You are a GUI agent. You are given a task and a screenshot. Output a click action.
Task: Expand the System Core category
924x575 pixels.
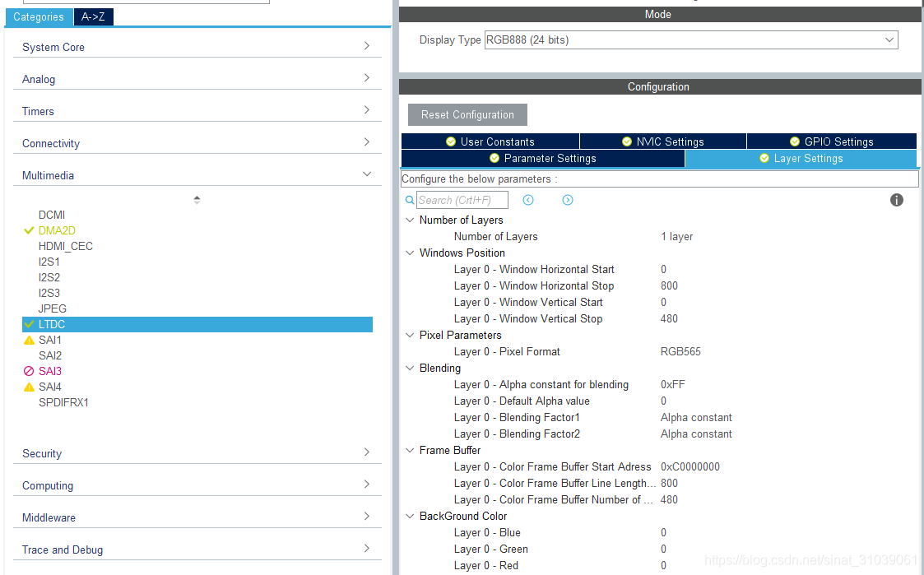366,46
